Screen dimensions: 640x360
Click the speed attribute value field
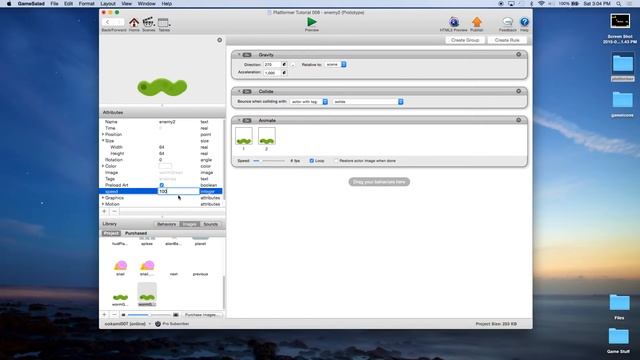pos(178,191)
